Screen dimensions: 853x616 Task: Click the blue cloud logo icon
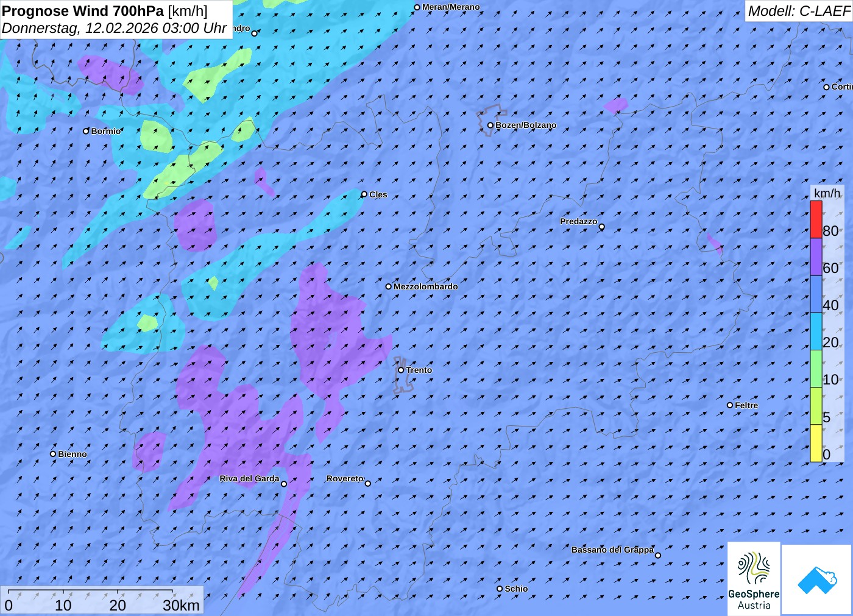pyautogui.click(x=817, y=580)
